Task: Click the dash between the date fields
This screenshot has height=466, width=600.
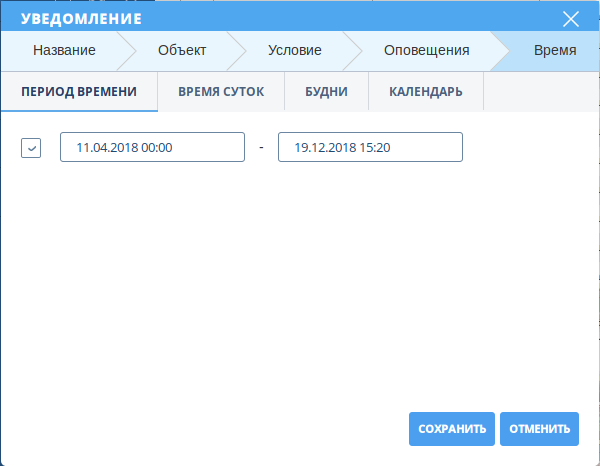Action: 261,147
